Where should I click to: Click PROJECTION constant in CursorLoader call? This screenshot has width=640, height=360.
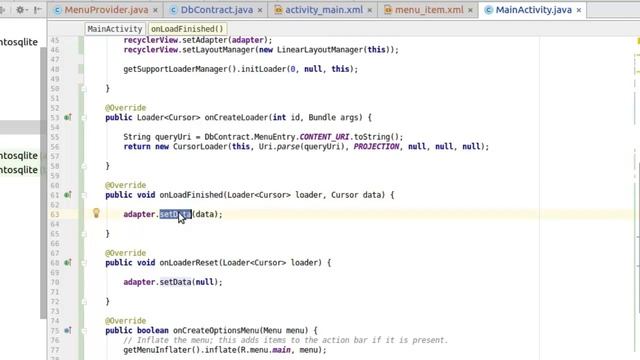(x=376, y=147)
